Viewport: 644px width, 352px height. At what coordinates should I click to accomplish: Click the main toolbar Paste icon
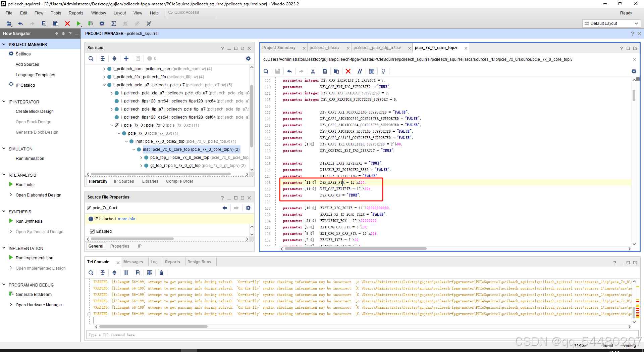coord(56,24)
